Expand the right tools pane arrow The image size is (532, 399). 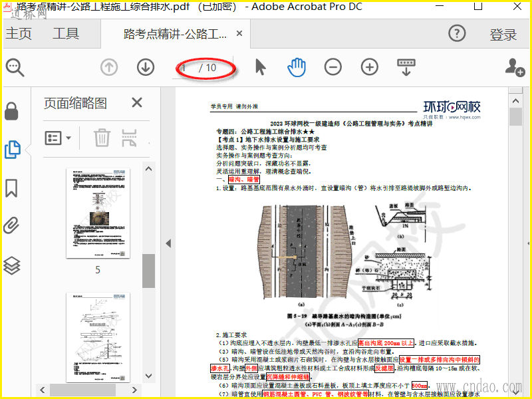pos(528,243)
